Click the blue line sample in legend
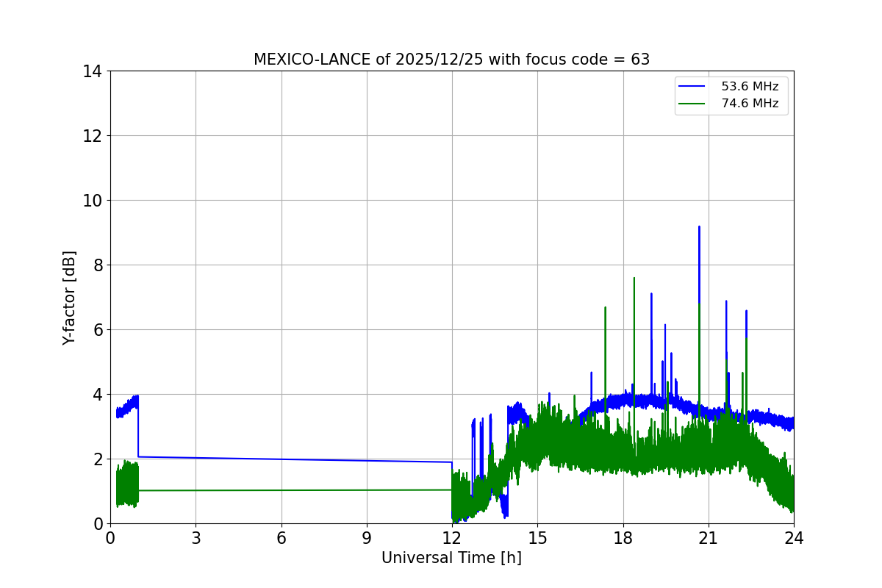 click(692, 87)
